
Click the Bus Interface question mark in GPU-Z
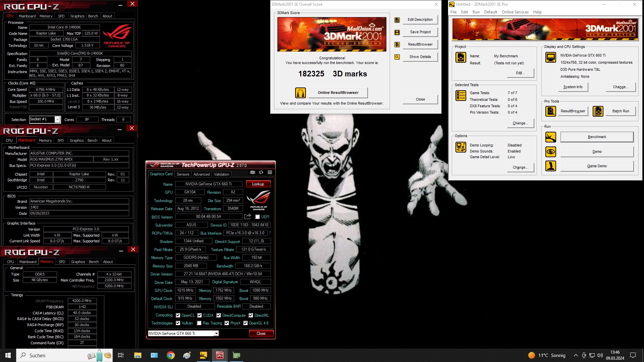(270, 233)
